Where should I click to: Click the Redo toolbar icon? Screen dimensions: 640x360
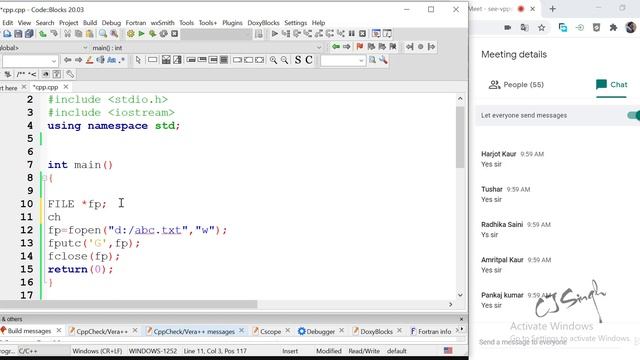54,34
